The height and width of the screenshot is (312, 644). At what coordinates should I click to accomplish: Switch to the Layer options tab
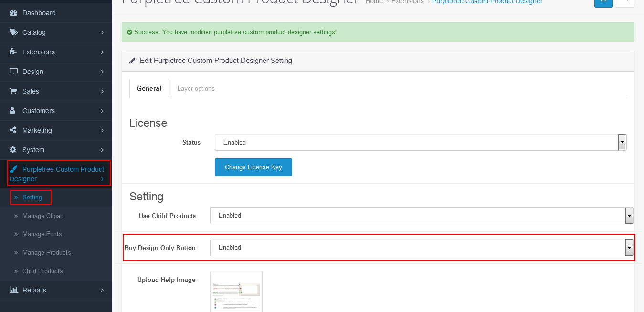pos(196,88)
